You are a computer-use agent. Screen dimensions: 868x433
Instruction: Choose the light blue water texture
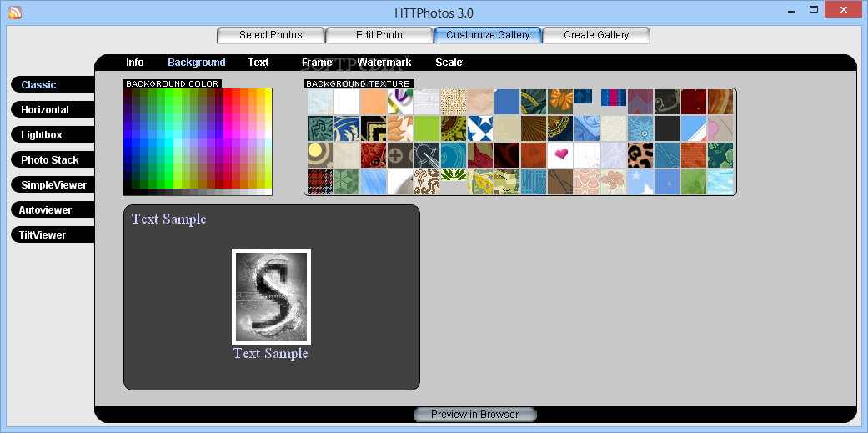[x=721, y=182]
